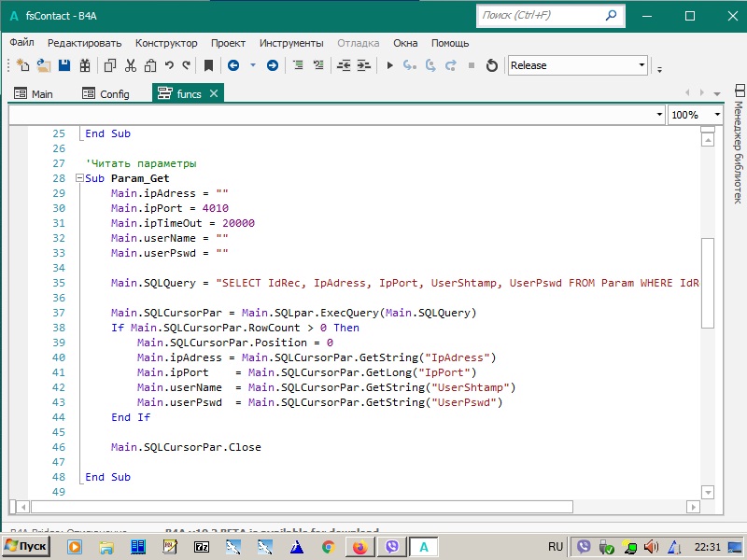The width and height of the screenshot is (747, 560).
Task: Open the Конструктор menu
Action: (x=166, y=43)
